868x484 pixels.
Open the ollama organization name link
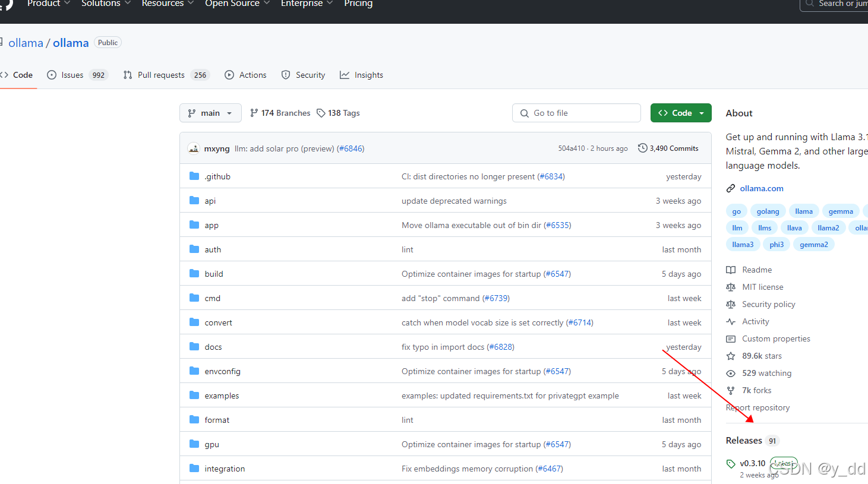coord(26,43)
